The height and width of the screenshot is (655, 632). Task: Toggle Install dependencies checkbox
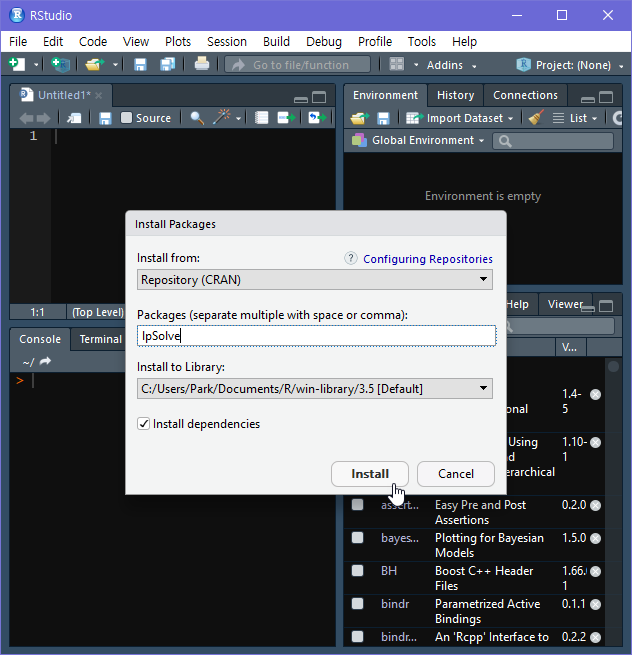[144, 424]
